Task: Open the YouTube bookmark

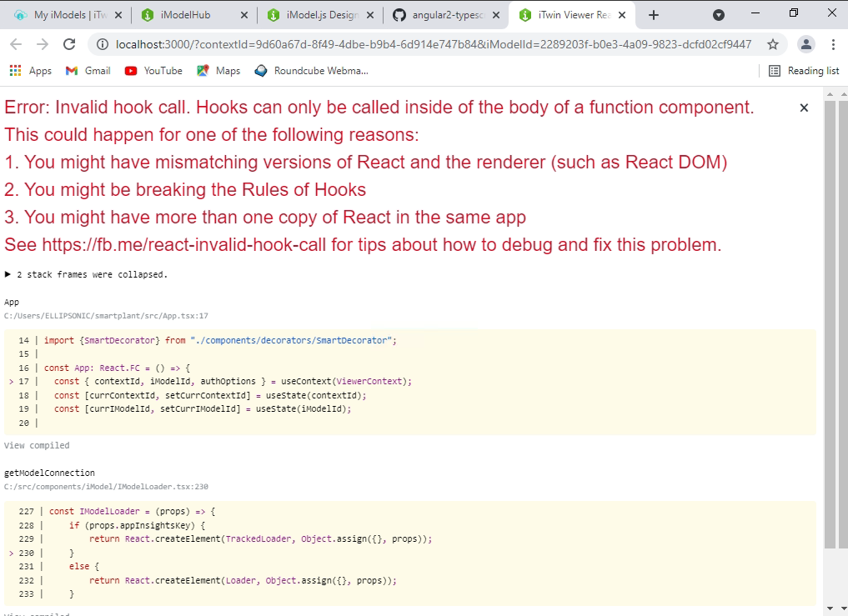Action: (x=153, y=71)
